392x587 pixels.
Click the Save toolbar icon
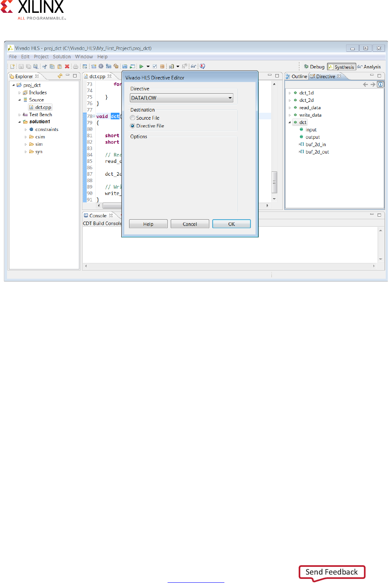coord(21,66)
